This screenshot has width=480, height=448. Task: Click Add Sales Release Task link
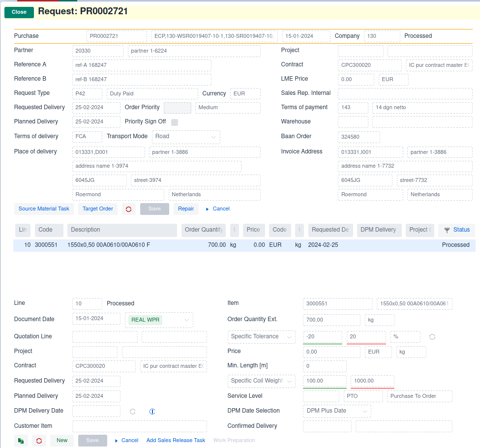pyautogui.click(x=176, y=441)
